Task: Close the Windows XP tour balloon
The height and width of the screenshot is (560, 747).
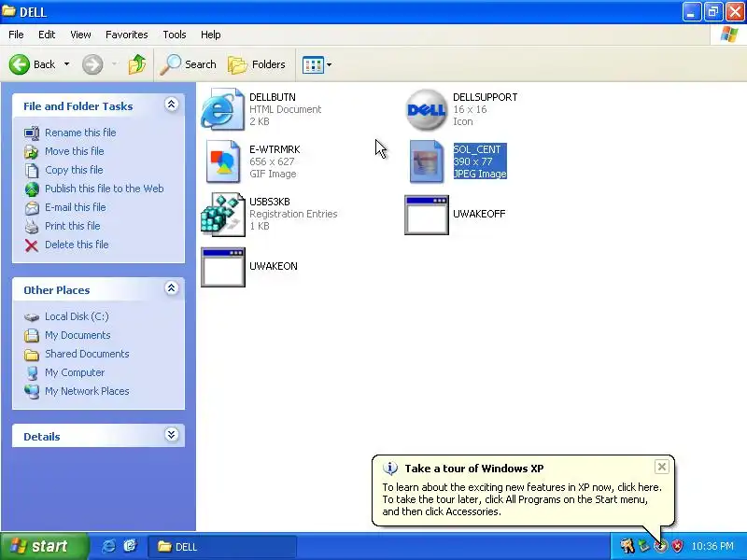Action: pos(662,468)
